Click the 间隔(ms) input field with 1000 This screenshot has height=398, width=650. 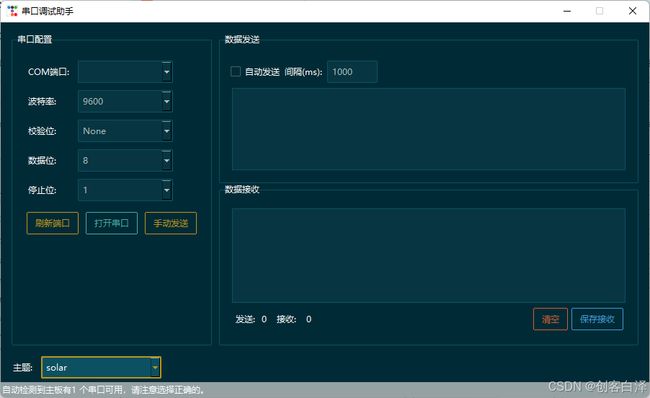point(352,72)
